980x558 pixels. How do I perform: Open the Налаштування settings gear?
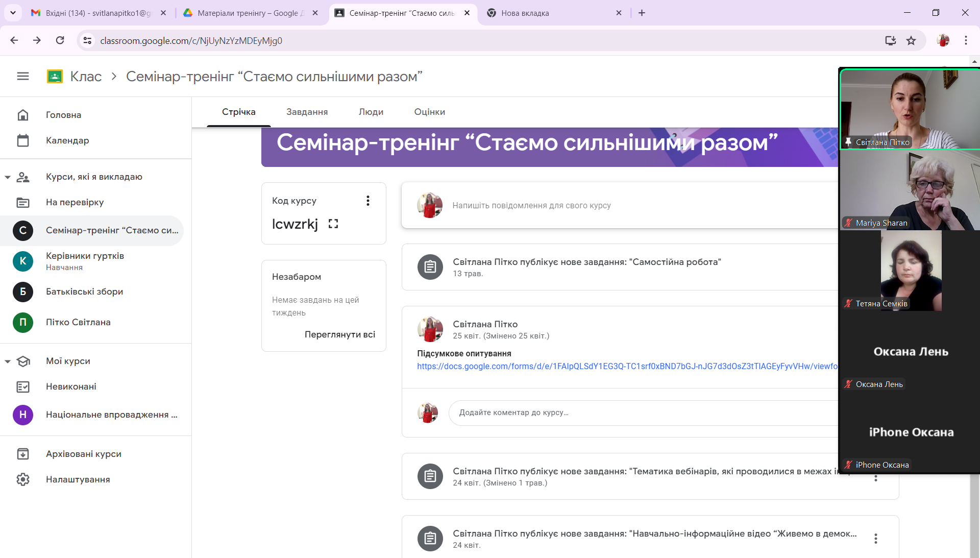[23, 479]
